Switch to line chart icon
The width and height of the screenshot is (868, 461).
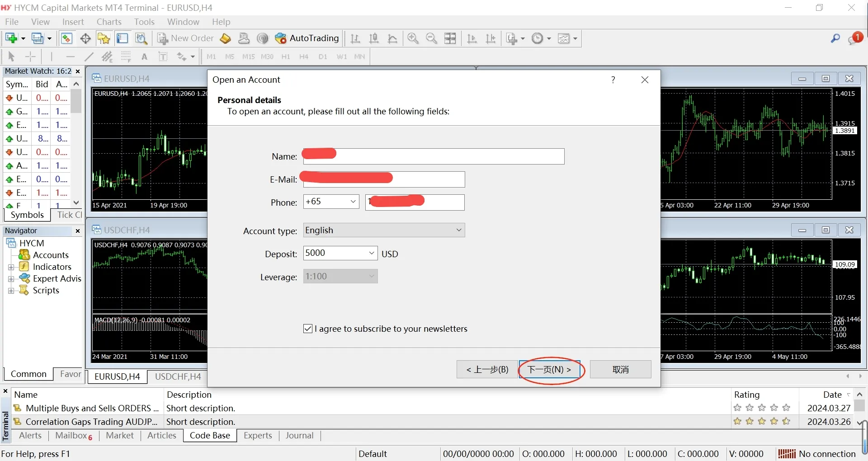point(393,38)
